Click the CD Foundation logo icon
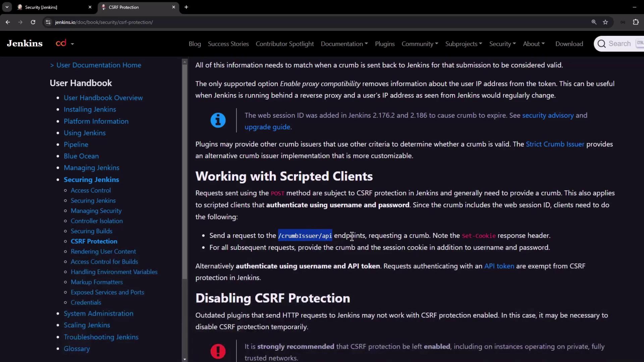 pyautogui.click(x=61, y=43)
